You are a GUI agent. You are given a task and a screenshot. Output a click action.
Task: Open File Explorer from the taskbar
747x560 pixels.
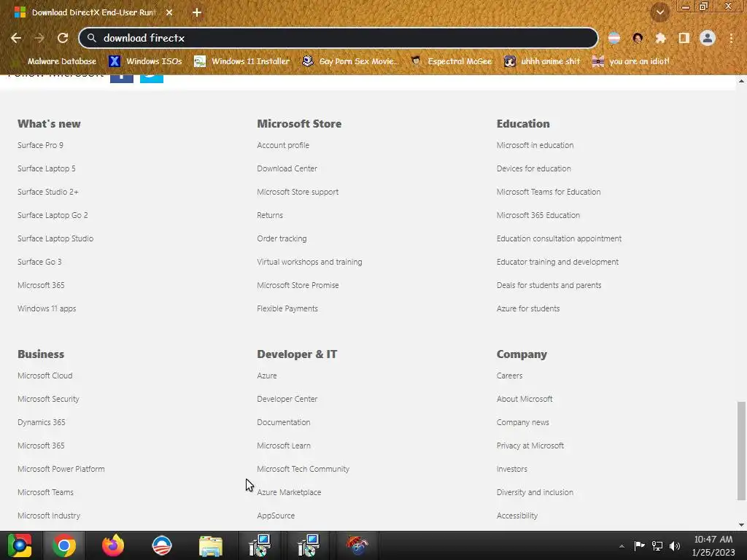pyautogui.click(x=211, y=545)
